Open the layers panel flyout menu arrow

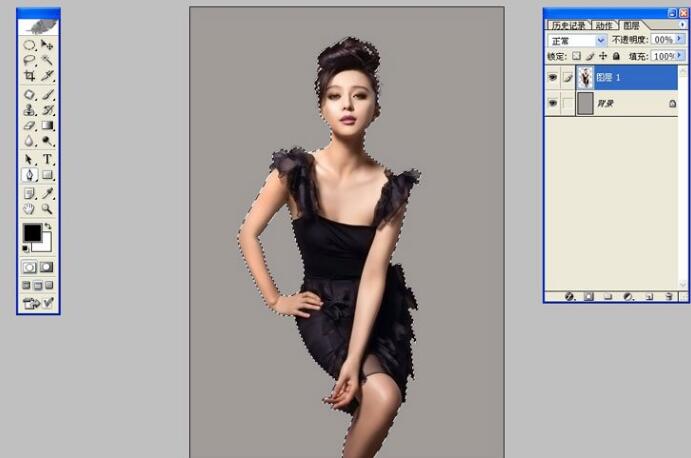(683, 25)
